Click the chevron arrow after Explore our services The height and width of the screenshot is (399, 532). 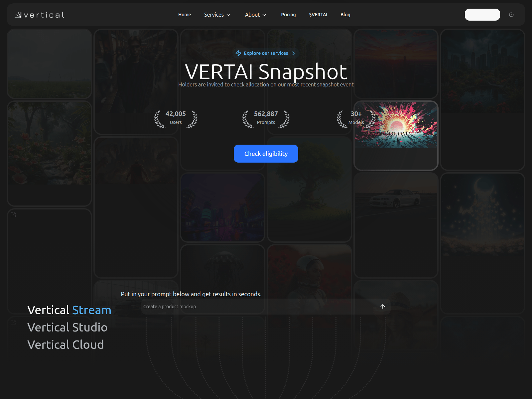[294, 53]
